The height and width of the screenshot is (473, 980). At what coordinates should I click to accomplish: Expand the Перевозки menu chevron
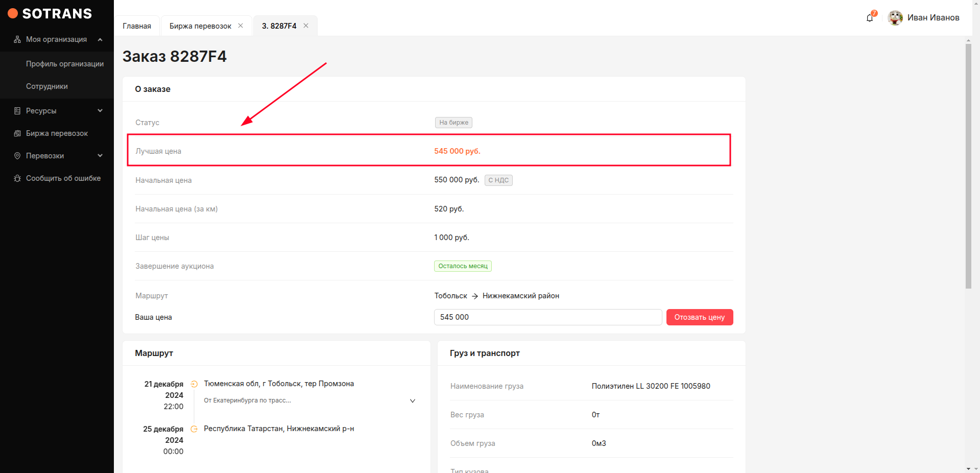(100, 156)
